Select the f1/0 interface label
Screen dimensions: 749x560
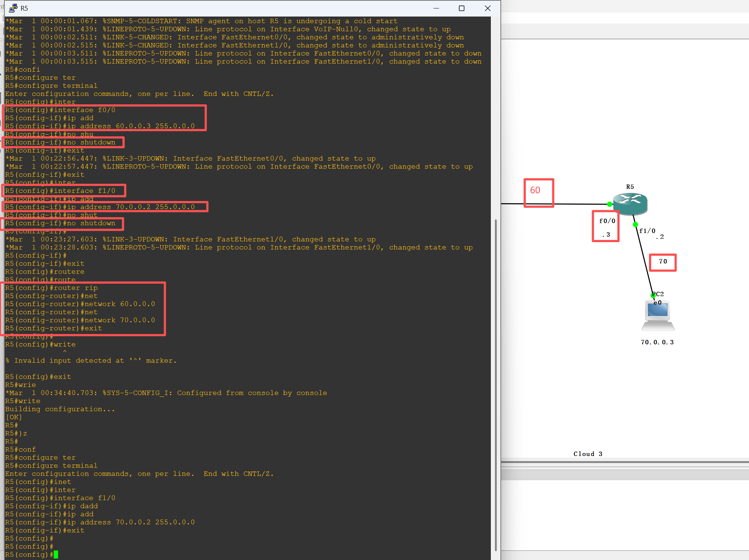647,231
